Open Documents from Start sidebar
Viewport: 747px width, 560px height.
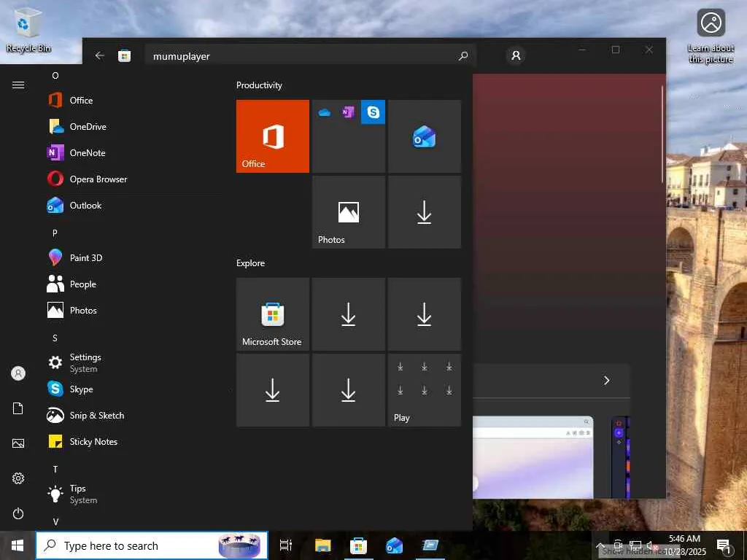click(18, 408)
